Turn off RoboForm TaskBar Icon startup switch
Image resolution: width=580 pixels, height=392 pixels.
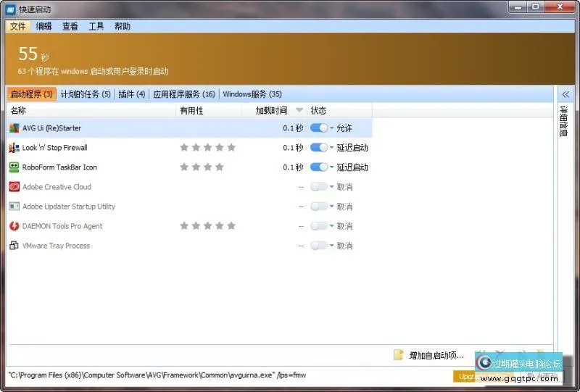(318, 167)
